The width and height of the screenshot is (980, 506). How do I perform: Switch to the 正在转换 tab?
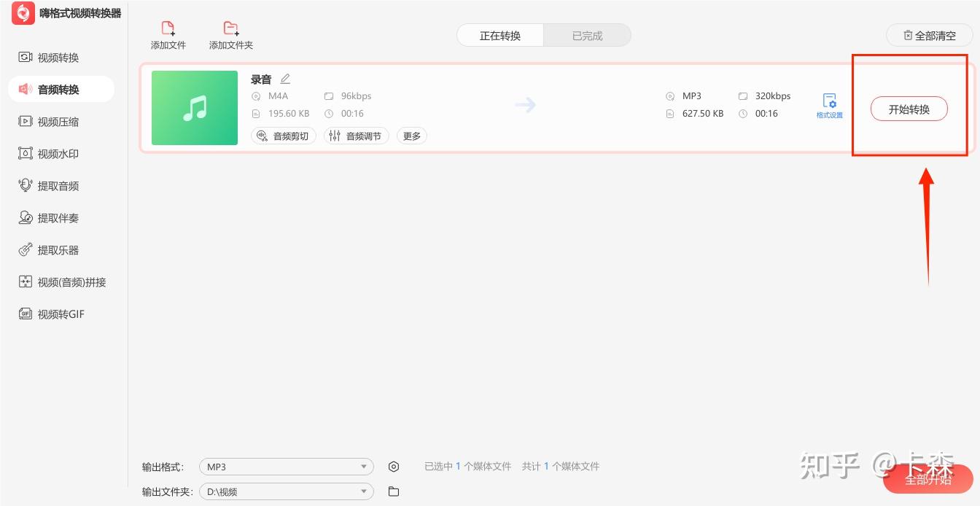coord(500,36)
